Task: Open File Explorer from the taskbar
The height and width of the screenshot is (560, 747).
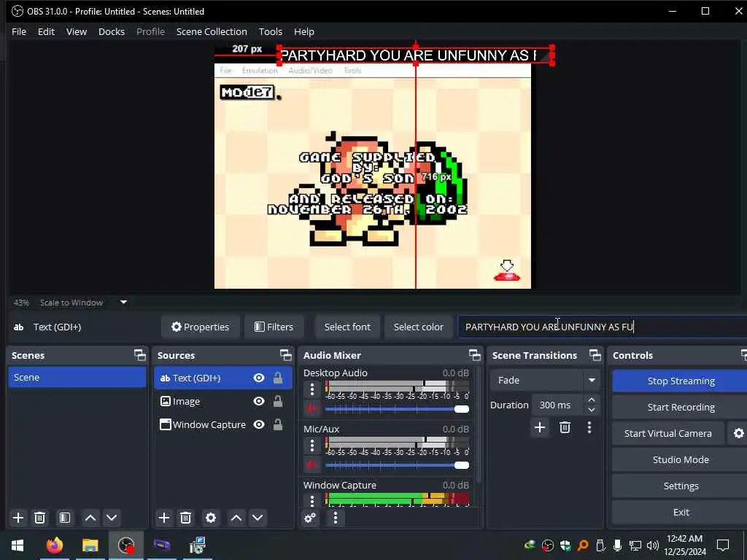Action: point(90,545)
